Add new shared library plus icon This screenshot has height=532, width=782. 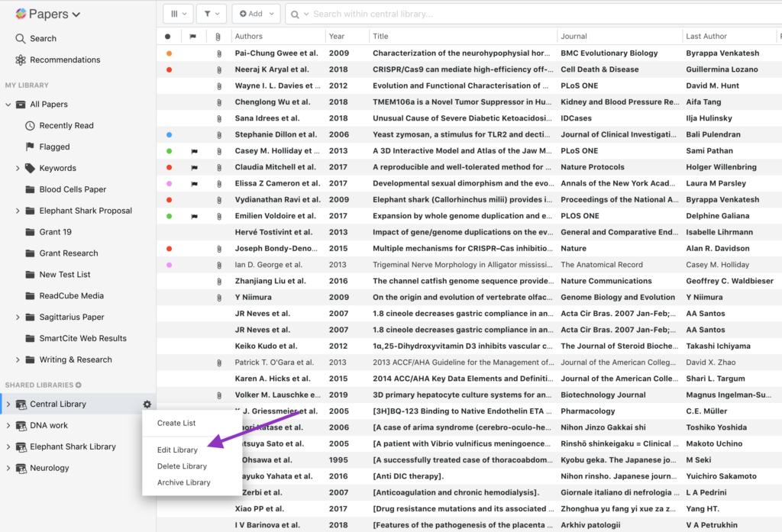[x=79, y=385]
